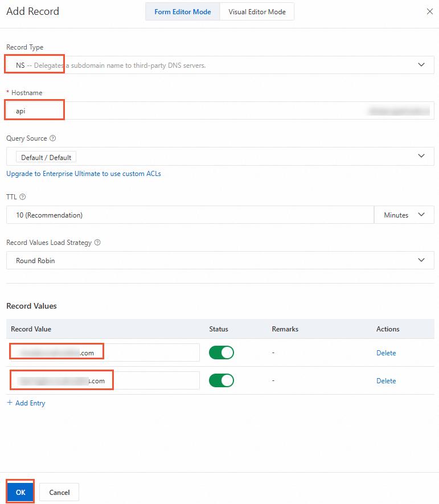
Task: Expand the Round Robin load strategy dropdown
Action: tap(220, 260)
